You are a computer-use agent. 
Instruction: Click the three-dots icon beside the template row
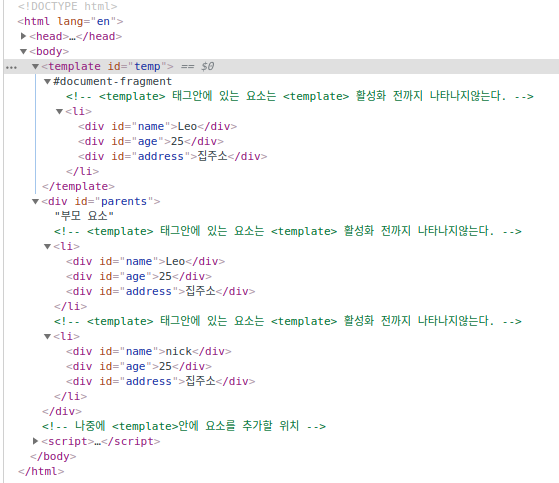[11, 67]
